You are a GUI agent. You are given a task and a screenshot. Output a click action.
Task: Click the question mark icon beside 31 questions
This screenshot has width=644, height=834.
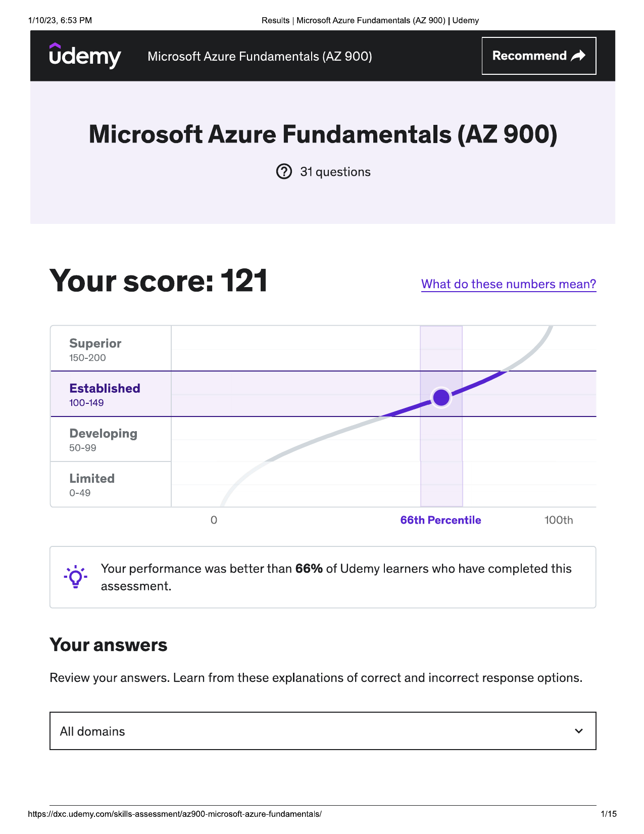click(x=284, y=172)
